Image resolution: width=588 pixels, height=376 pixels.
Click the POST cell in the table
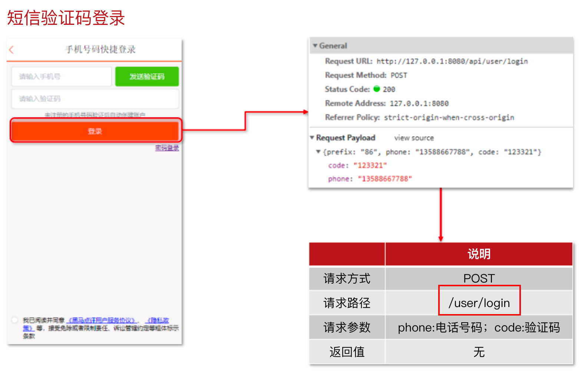(x=479, y=278)
